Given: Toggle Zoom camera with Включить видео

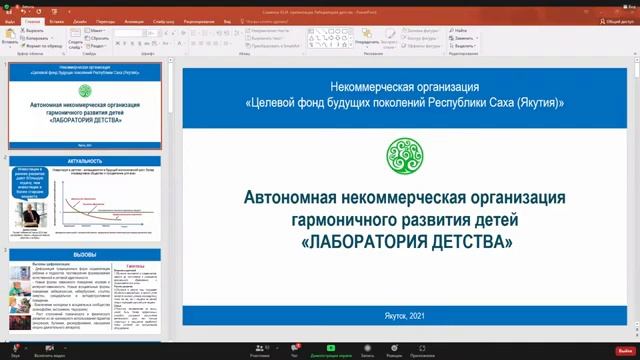Looking at the screenshot, I should tap(49, 350).
